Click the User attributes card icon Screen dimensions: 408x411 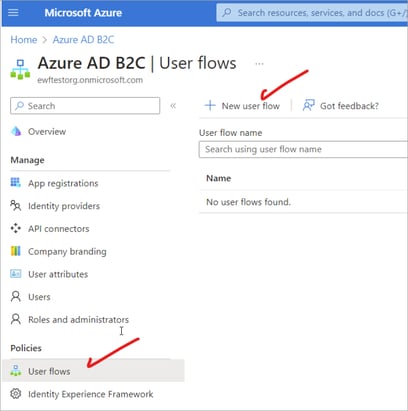click(16, 274)
